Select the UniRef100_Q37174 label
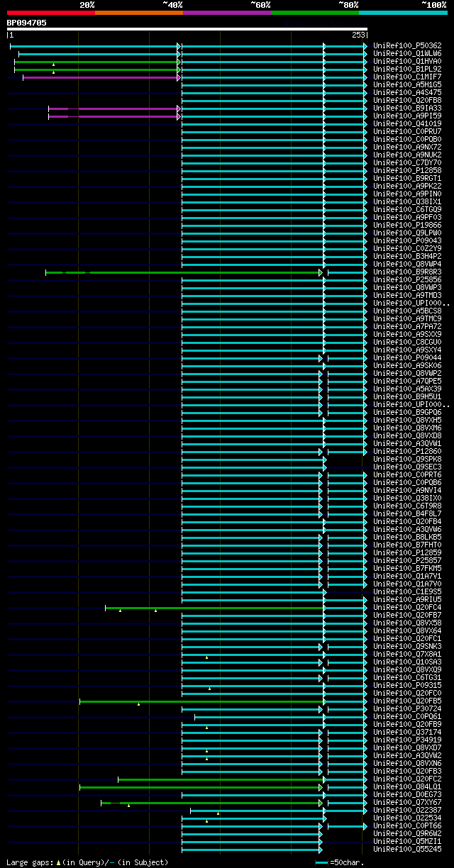 [407, 733]
